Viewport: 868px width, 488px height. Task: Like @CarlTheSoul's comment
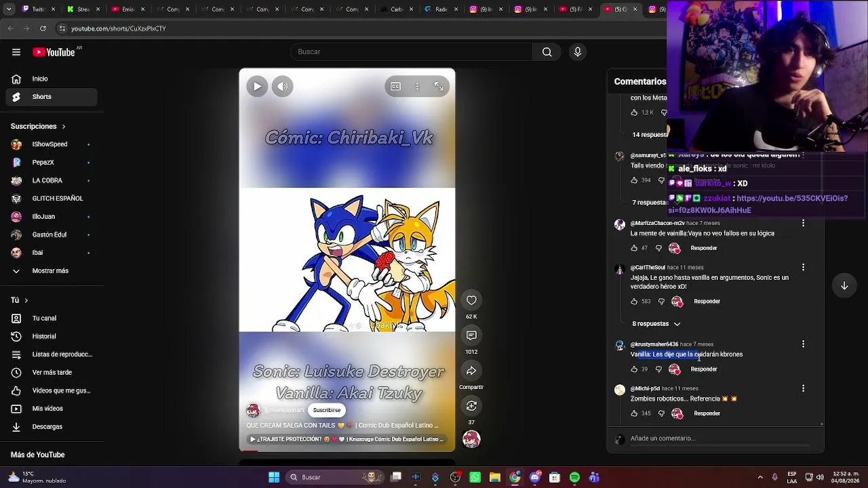[634, 302]
